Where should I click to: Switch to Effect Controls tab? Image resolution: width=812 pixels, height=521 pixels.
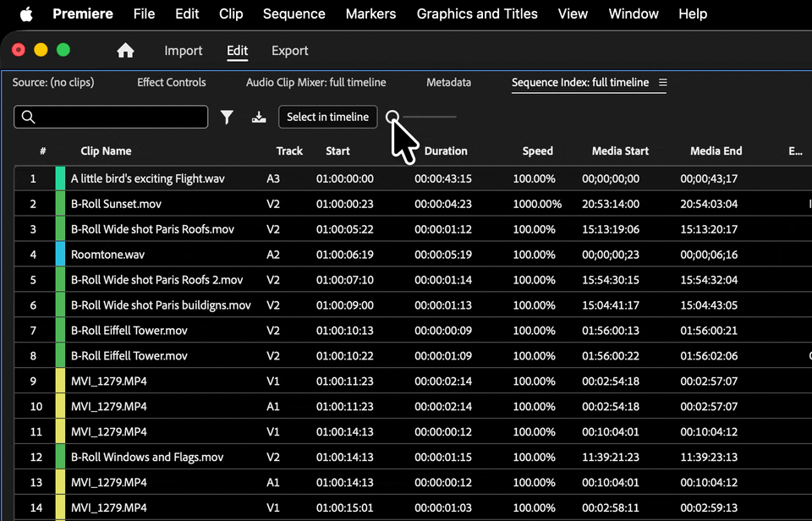pyautogui.click(x=172, y=82)
